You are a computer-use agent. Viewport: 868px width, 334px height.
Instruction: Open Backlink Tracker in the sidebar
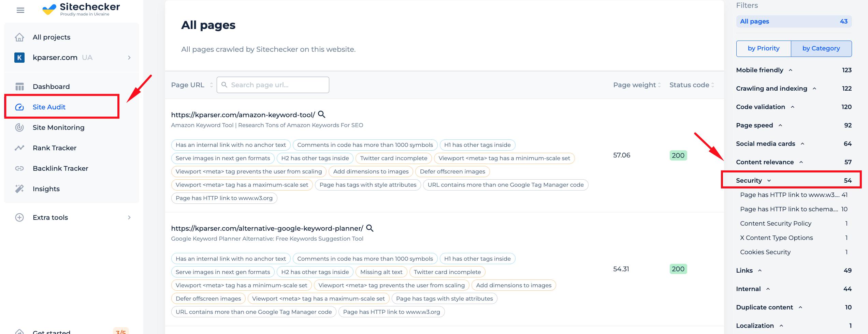click(60, 168)
